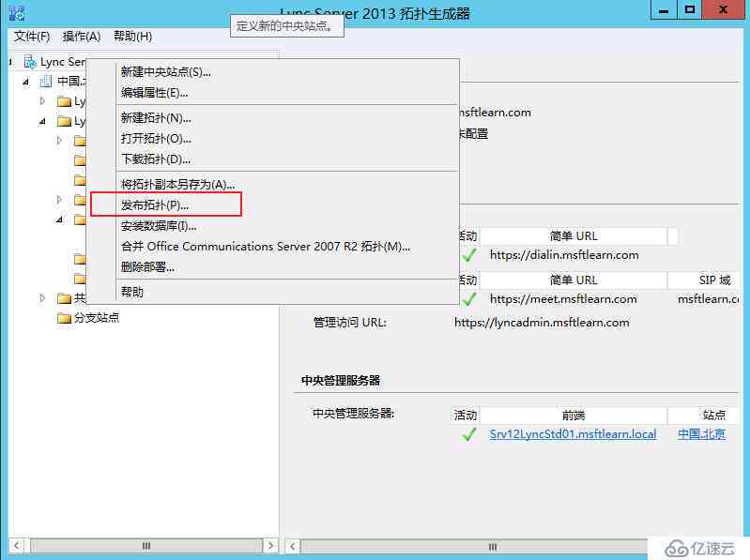750x560 pixels.
Task: Choose 编辑属性(E)... menu entry
Action: [154, 93]
